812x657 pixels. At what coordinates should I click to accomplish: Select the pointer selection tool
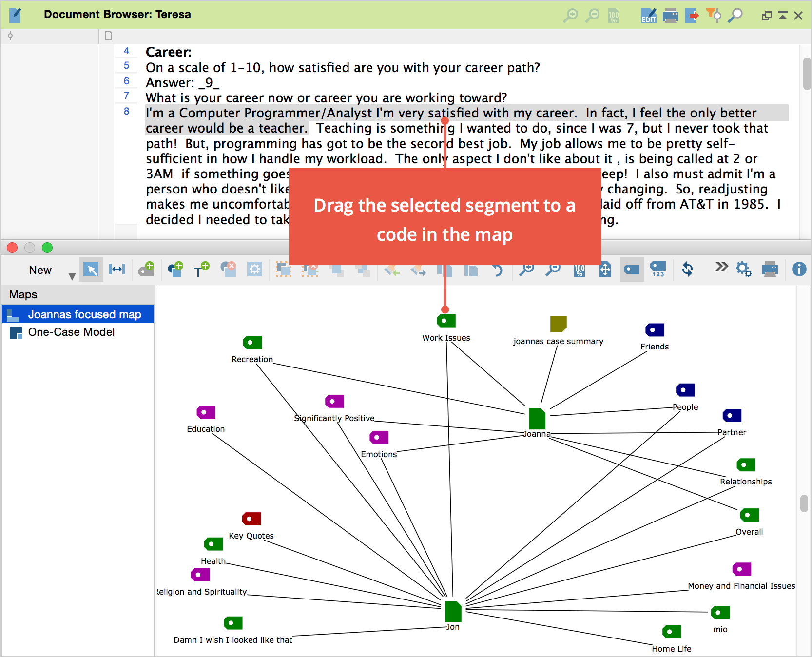(91, 270)
